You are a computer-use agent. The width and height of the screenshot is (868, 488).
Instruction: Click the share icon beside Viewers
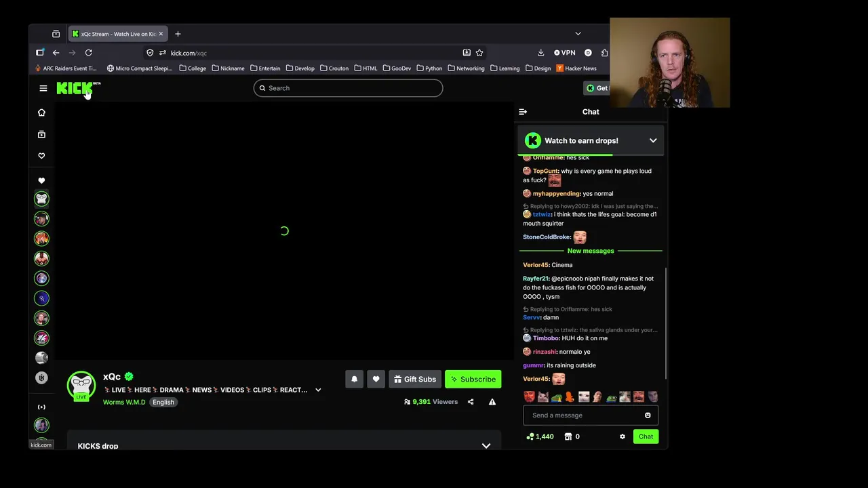[x=471, y=402]
